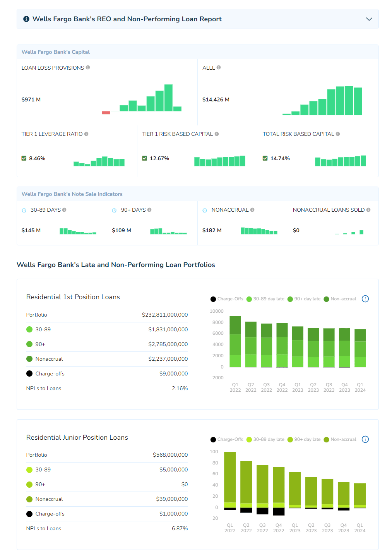Open Total Risk Based Capital info icon
Viewport: 392px width, 550px height.
(338, 134)
